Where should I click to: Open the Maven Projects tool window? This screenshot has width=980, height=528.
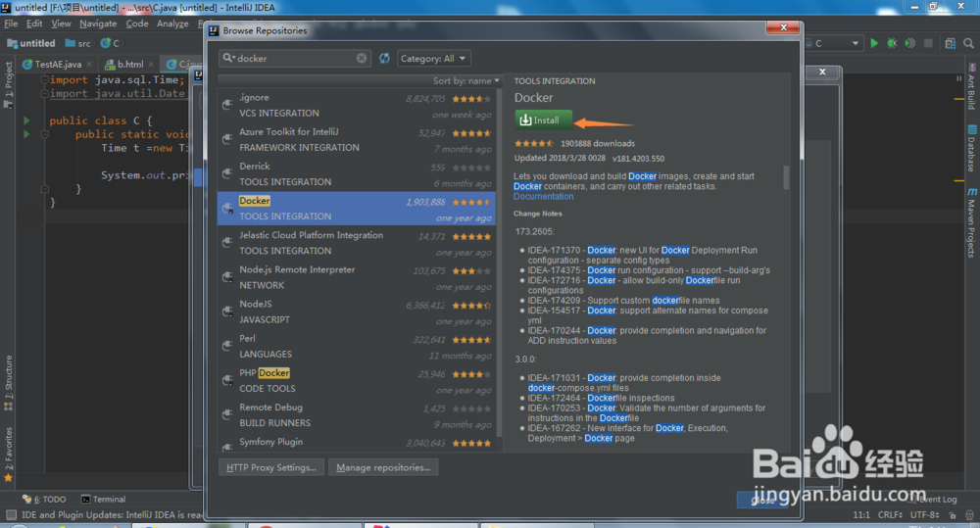(x=972, y=222)
